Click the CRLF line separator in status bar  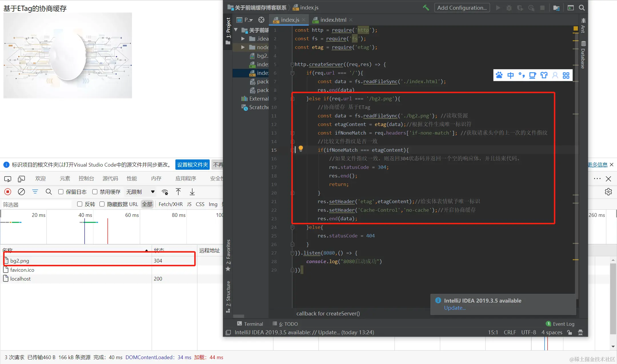510,332
